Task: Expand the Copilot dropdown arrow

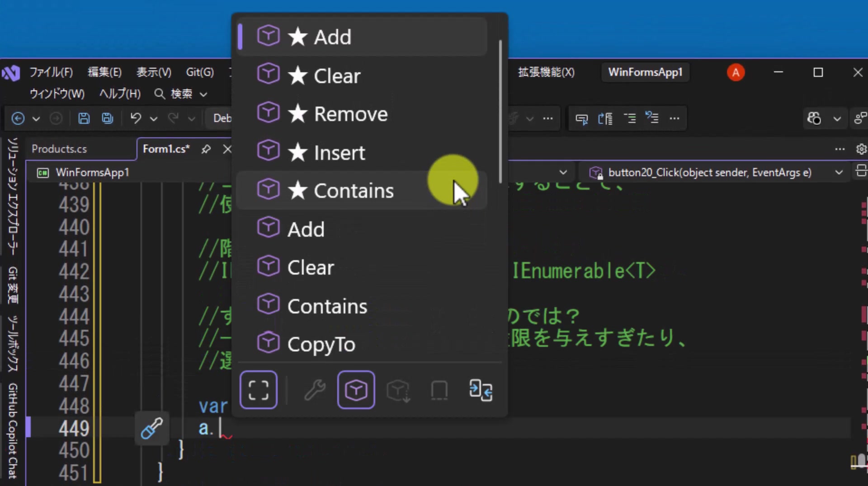Action: coord(837,119)
